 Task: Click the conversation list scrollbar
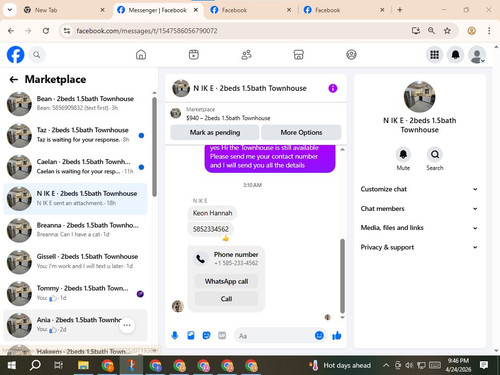pyautogui.click(x=154, y=147)
